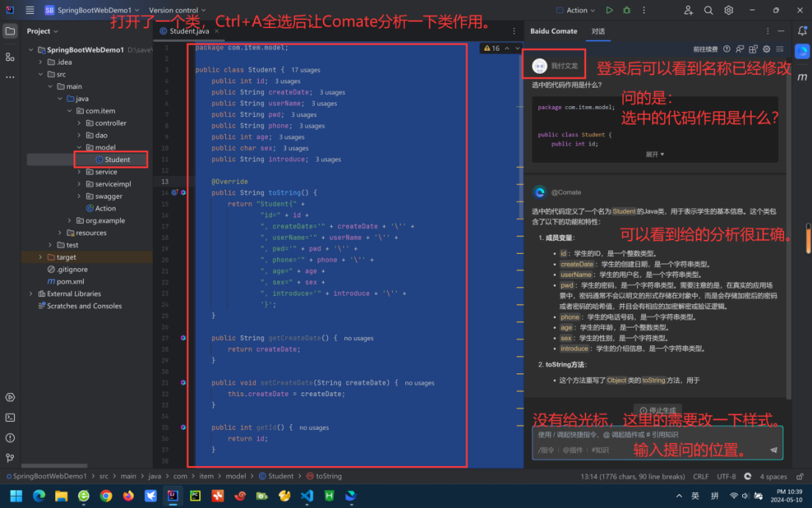Toggle pinyin input mode 拼
The width and height of the screenshot is (812, 508).
(x=715, y=496)
